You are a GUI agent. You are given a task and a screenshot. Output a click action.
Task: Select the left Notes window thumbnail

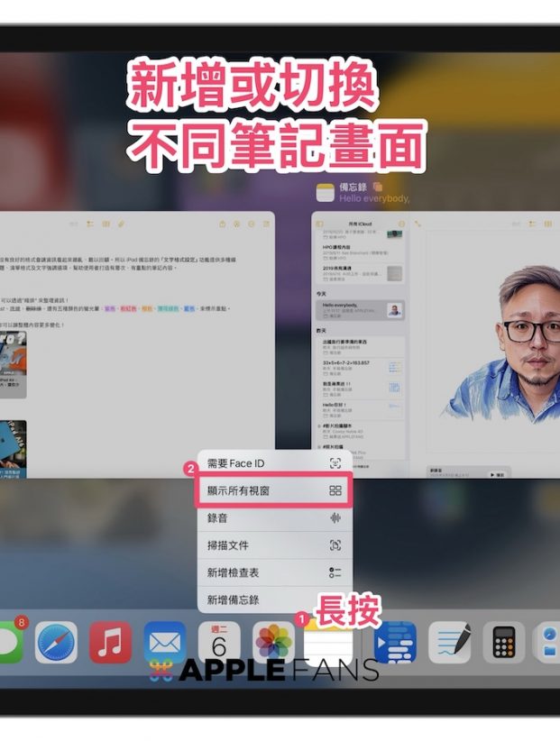coord(135,343)
